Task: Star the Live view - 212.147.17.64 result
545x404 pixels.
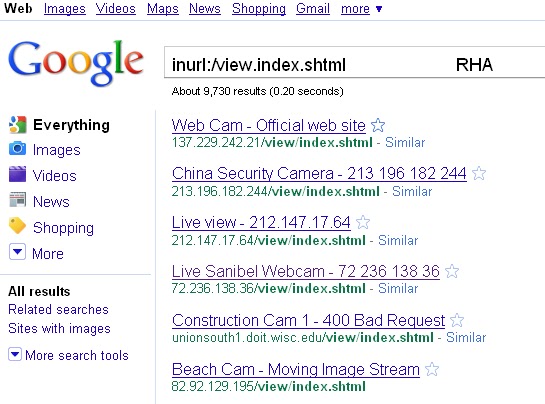Action: coord(363,222)
